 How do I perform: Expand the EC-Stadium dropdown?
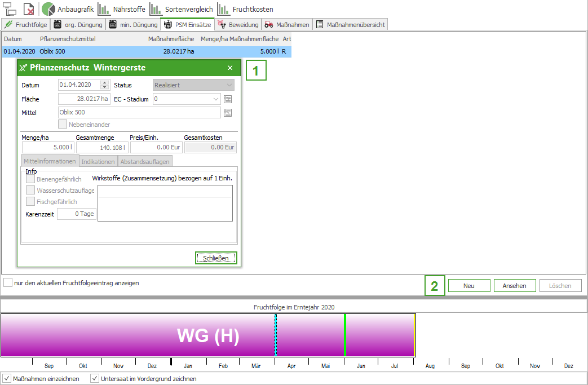216,99
